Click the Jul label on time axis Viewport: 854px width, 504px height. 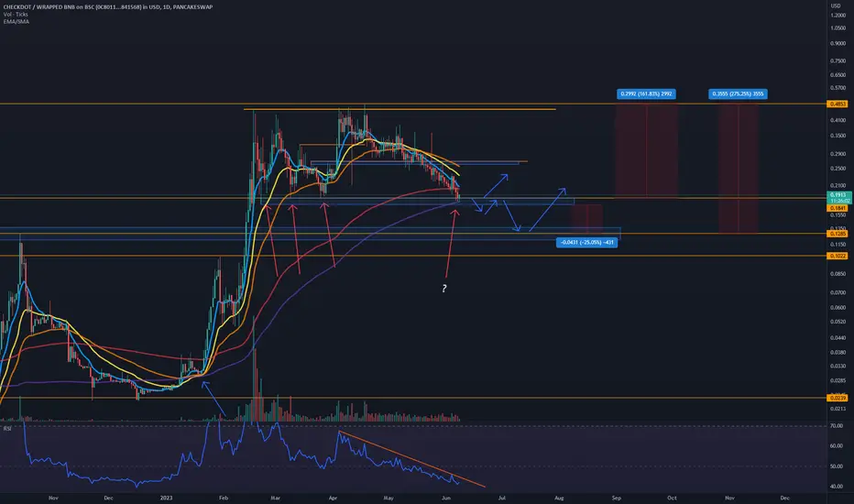coord(501,498)
